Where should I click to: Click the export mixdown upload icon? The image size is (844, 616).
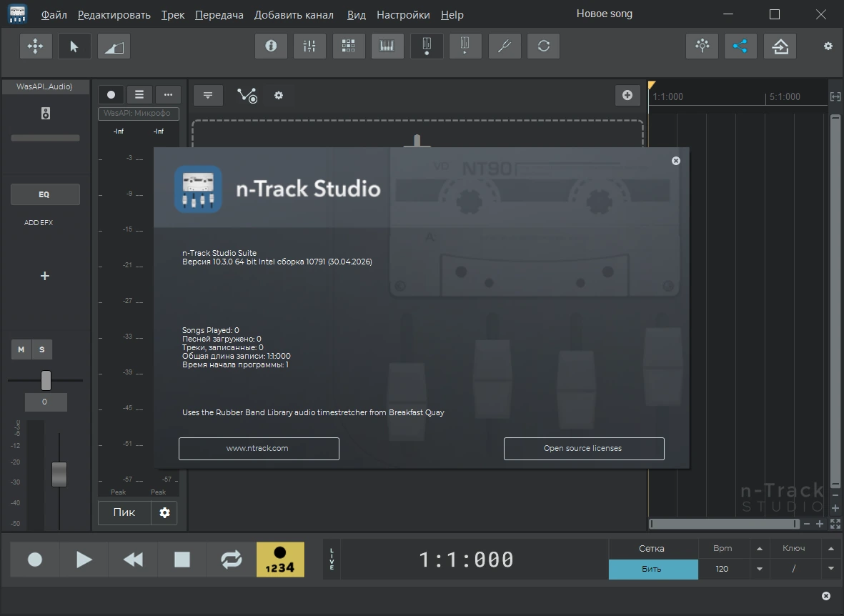pos(780,46)
